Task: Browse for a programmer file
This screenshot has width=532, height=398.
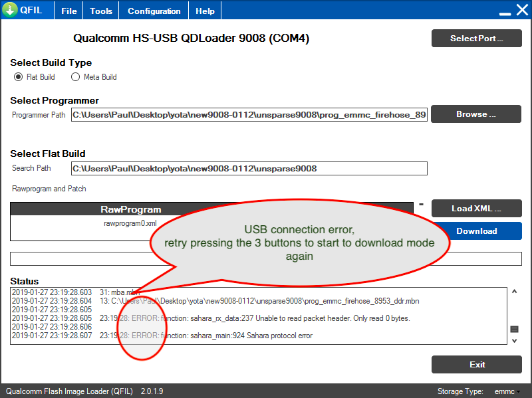Action: click(x=476, y=114)
